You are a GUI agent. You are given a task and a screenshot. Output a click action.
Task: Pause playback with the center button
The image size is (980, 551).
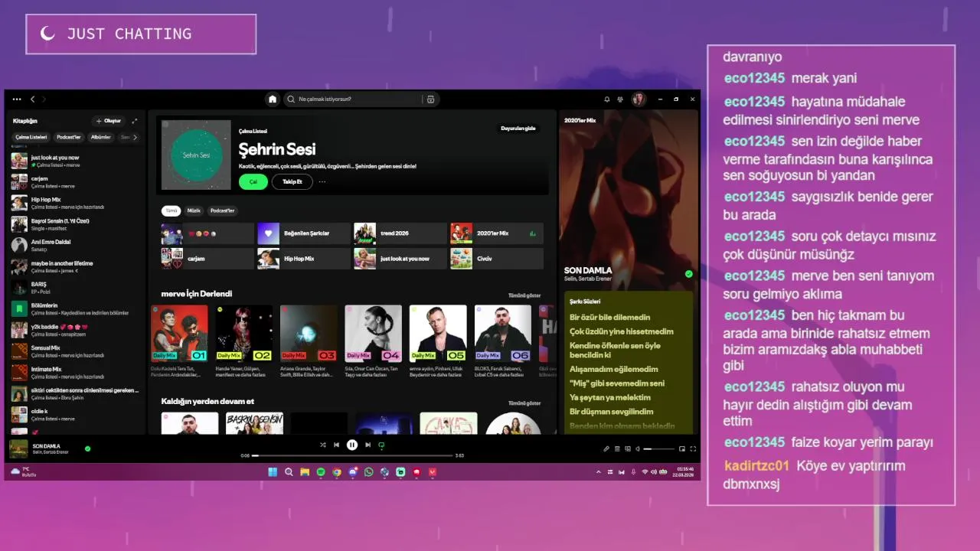click(x=352, y=445)
